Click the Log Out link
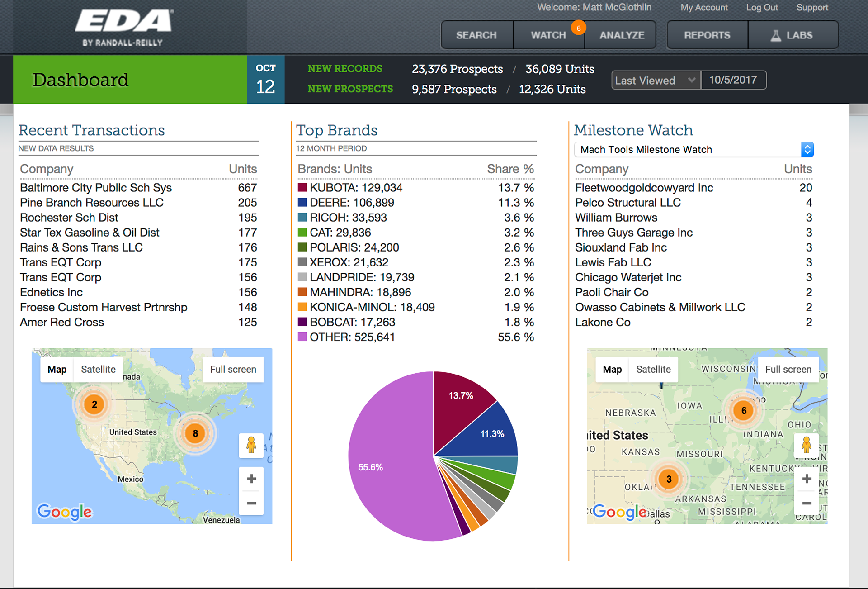Image resolution: width=868 pixels, height=589 pixels. (x=762, y=8)
